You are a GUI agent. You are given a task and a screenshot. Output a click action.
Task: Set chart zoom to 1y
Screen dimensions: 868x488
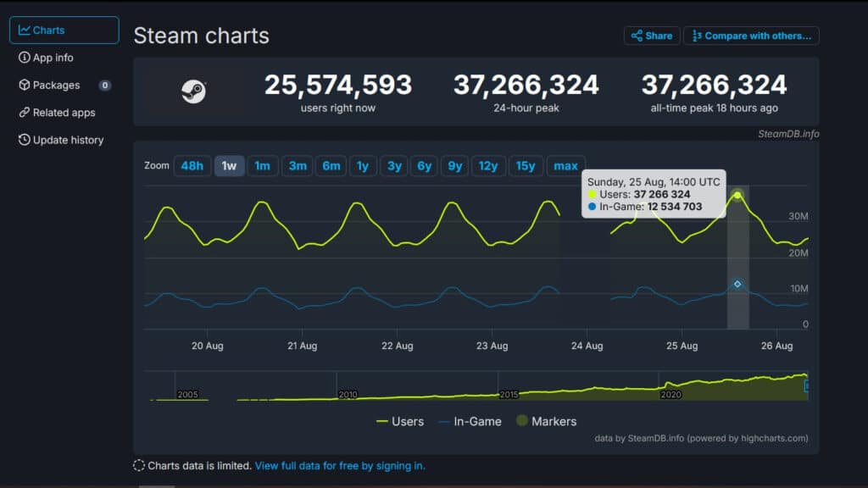(363, 166)
